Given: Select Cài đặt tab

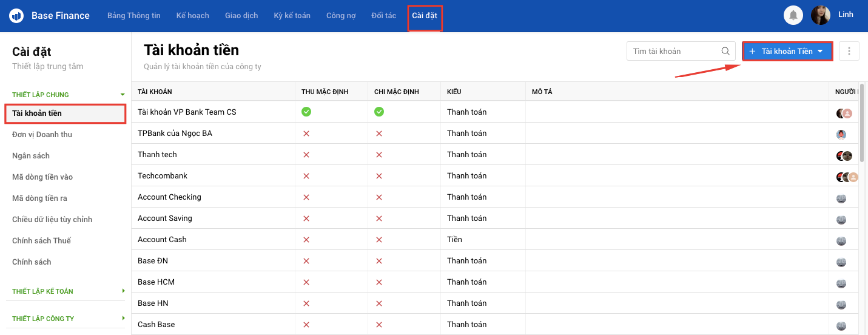Looking at the screenshot, I should [425, 16].
